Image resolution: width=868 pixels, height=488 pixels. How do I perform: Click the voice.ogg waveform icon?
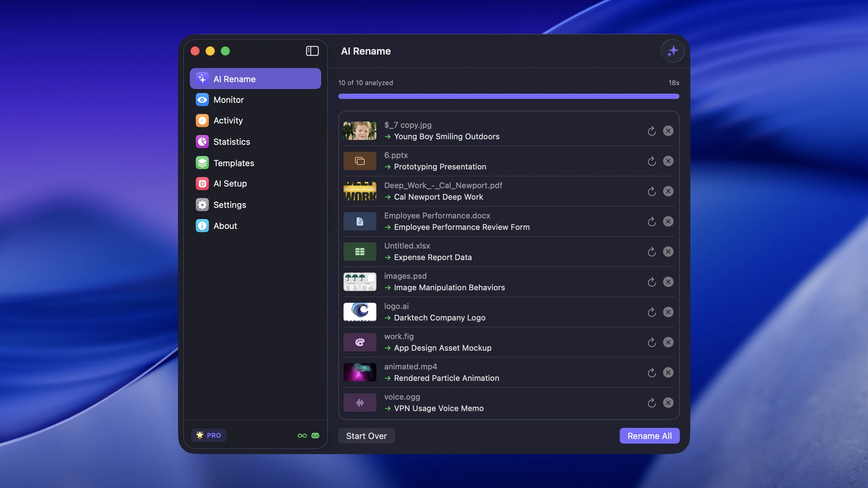[x=360, y=403]
